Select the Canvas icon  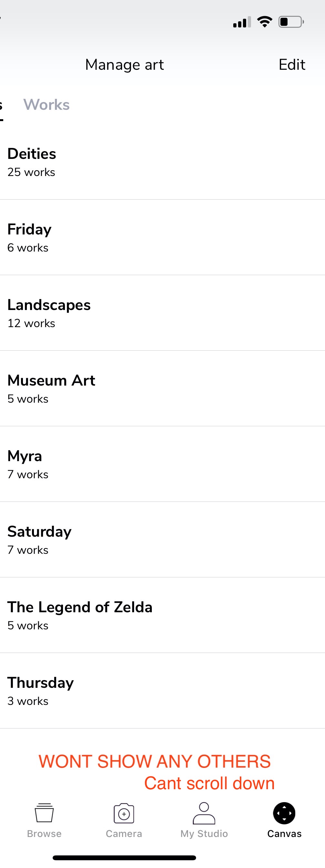pyautogui.click(x=284, y=813)
